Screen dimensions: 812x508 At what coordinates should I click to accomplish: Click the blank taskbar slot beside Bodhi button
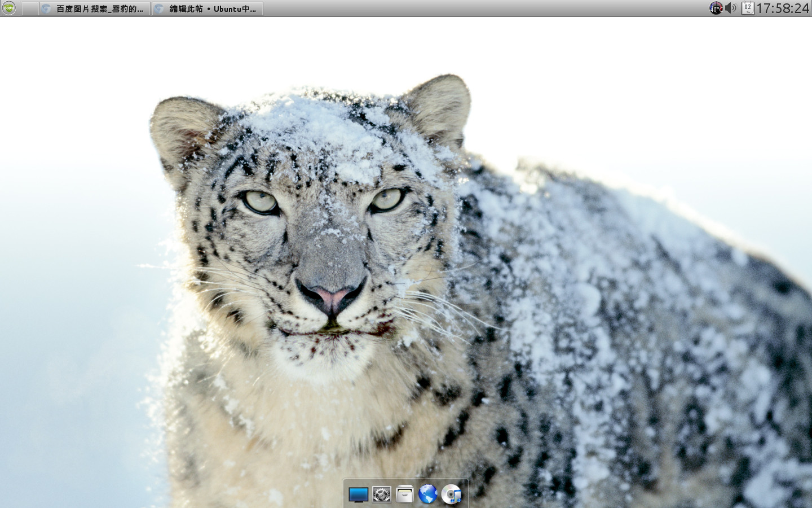pyautogui.click(x=30, y=8)
